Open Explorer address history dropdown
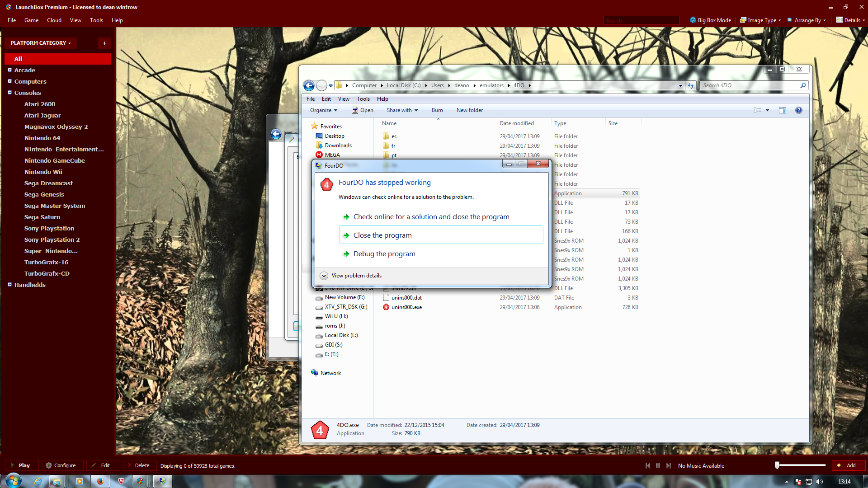This screenshot has height=488, width=868. (x=680, y=85)
